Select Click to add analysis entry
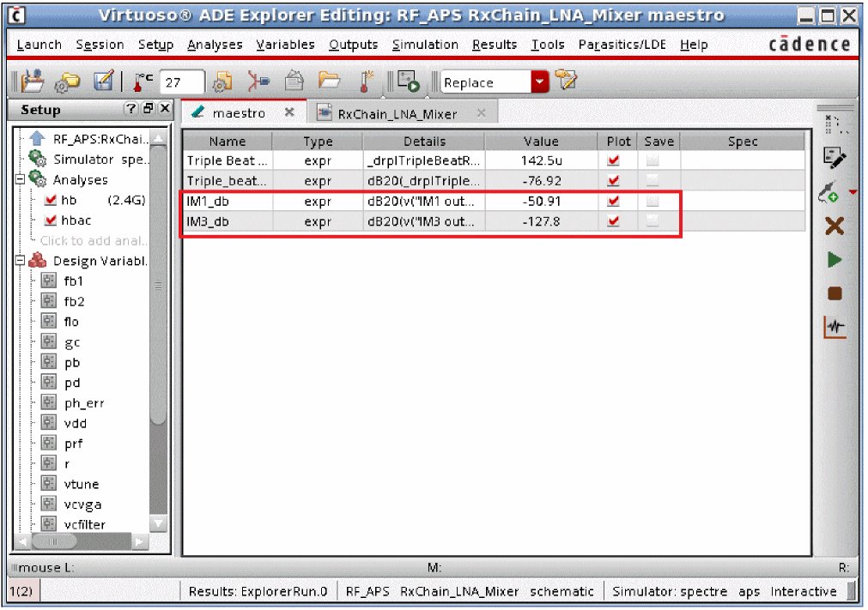 tap(94, 240)
